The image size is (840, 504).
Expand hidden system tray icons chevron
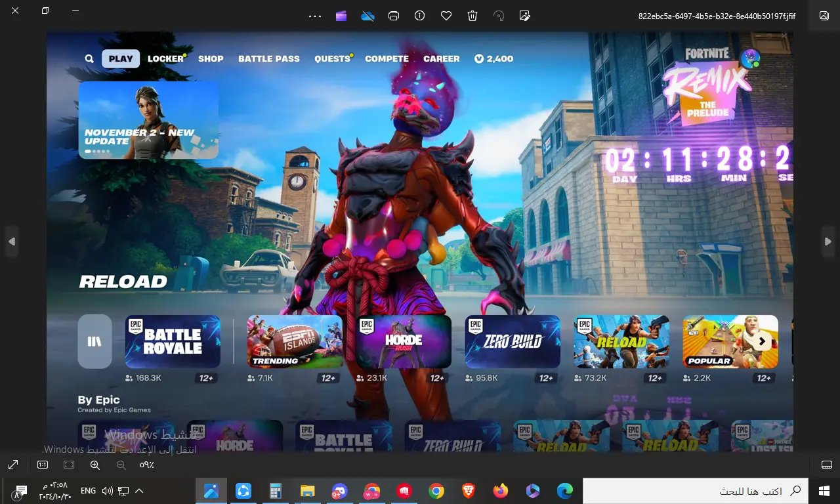click(139, 491)
